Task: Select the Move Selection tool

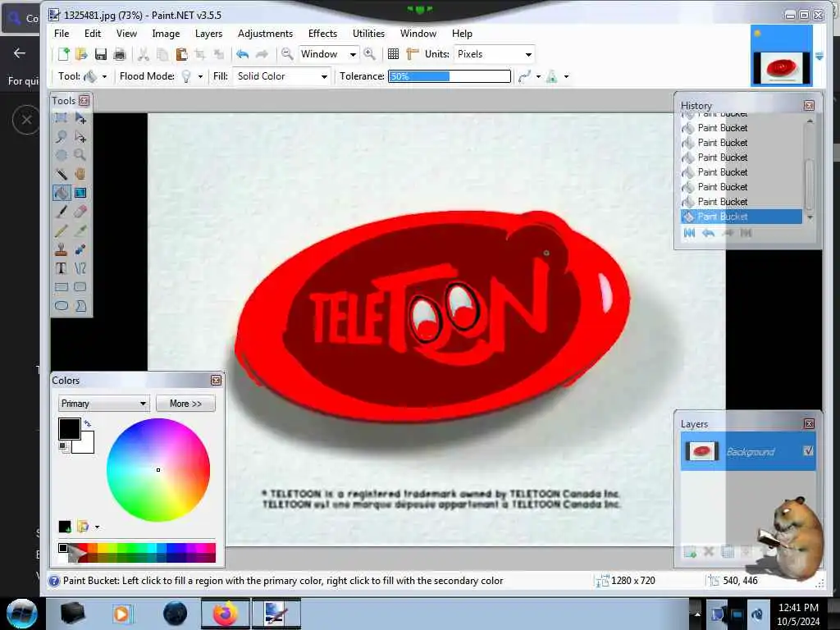Action: click(80, 137)
